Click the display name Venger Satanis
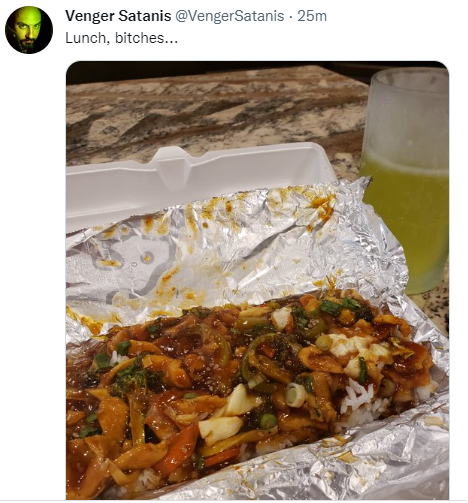The width and height of the screenshot is (468, 503). coord(118,16)
